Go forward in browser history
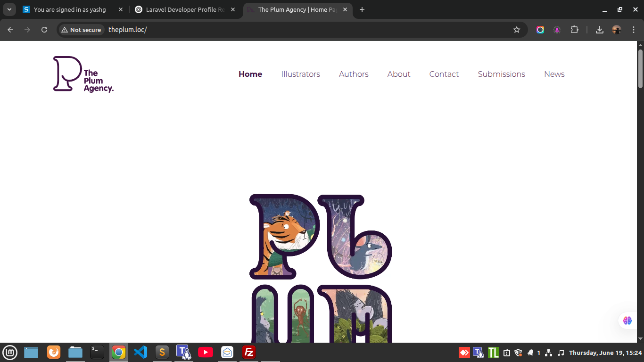The image size is (644, 362). point(27,30)
